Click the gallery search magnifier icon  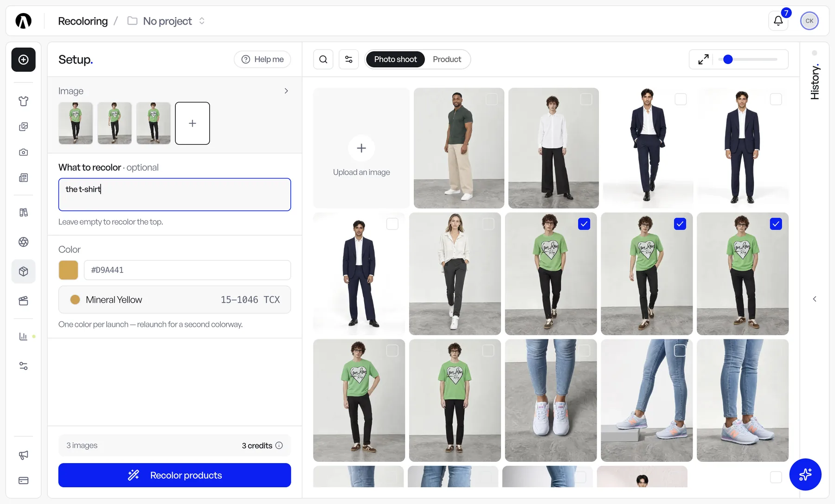(x=323, y=59)
